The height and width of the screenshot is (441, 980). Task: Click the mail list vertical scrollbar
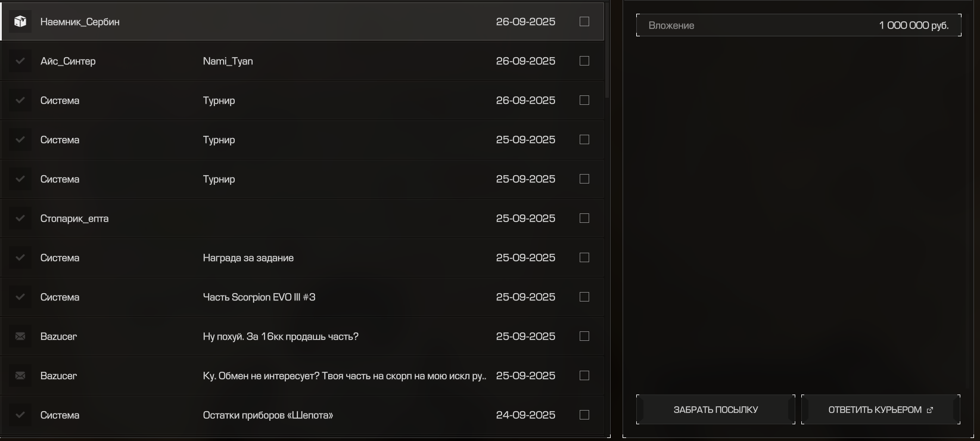[x=607, y=51]
